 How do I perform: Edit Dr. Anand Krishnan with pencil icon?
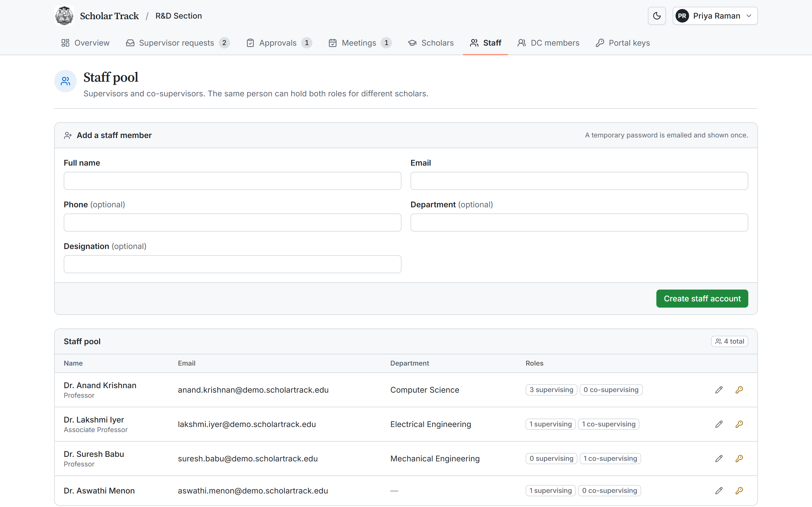719,390
